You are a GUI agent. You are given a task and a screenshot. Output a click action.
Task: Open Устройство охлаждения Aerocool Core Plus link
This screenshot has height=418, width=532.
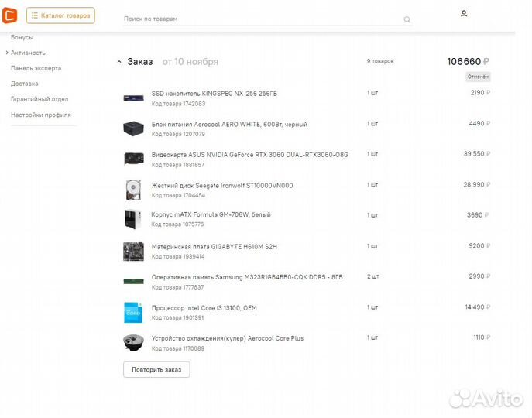tap(228, 338)
